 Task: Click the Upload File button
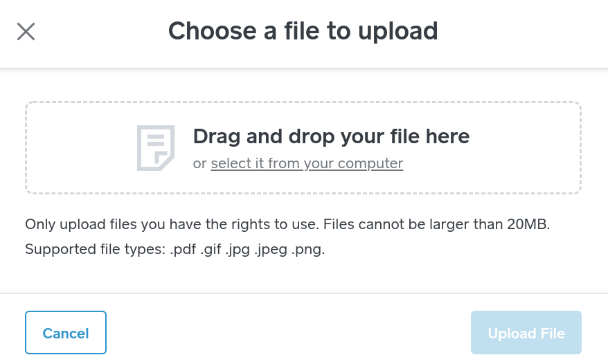coord(526,334)
